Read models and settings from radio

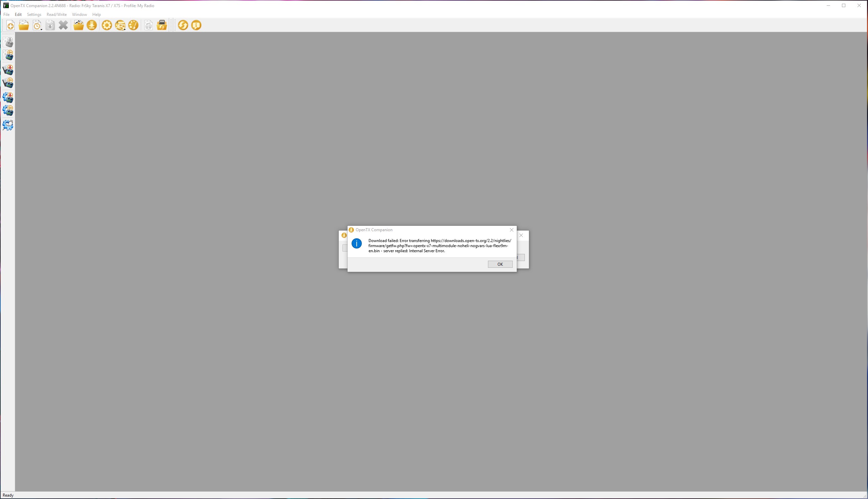coord(8,55)
